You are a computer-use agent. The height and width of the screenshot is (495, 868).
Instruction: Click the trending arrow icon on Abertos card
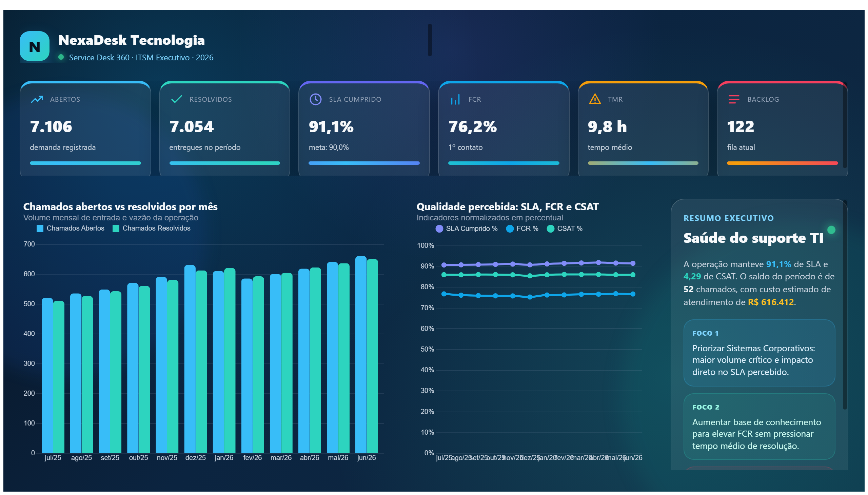click(x=37, y=99)
